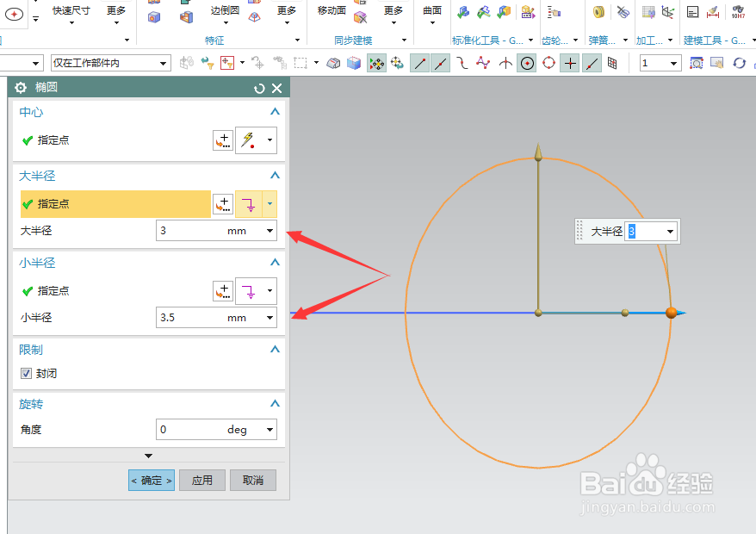Open point type dropdown for 中心

pyautogui.click(x=270, y=140)
